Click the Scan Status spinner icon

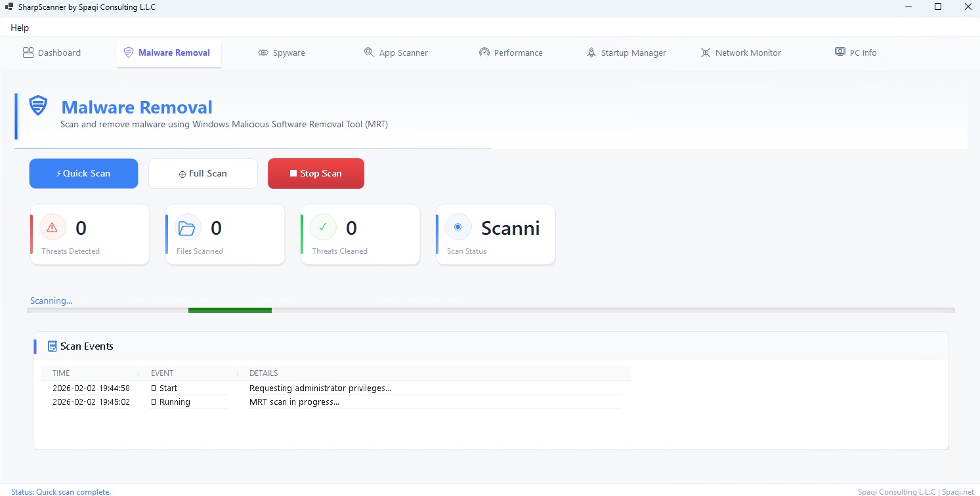[x=458, y=227]
